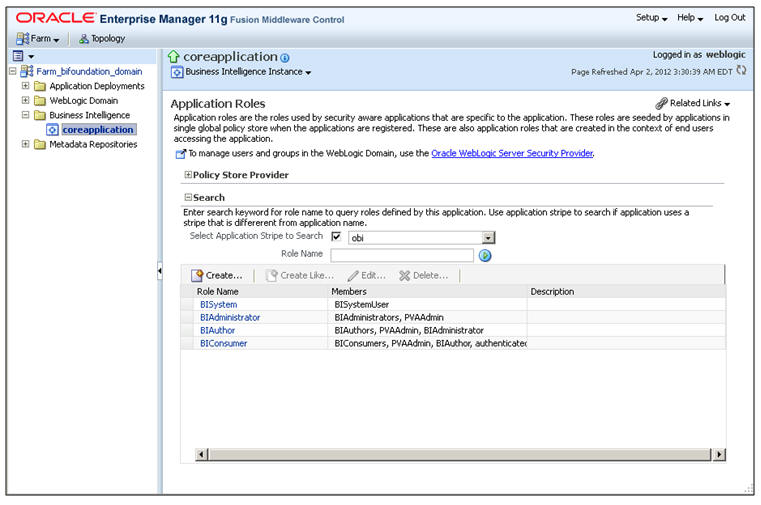The width and height of the screenshot is (761, 505).
Task: Select Farm_bifoundation_domain in the tree
Action: 89,72
